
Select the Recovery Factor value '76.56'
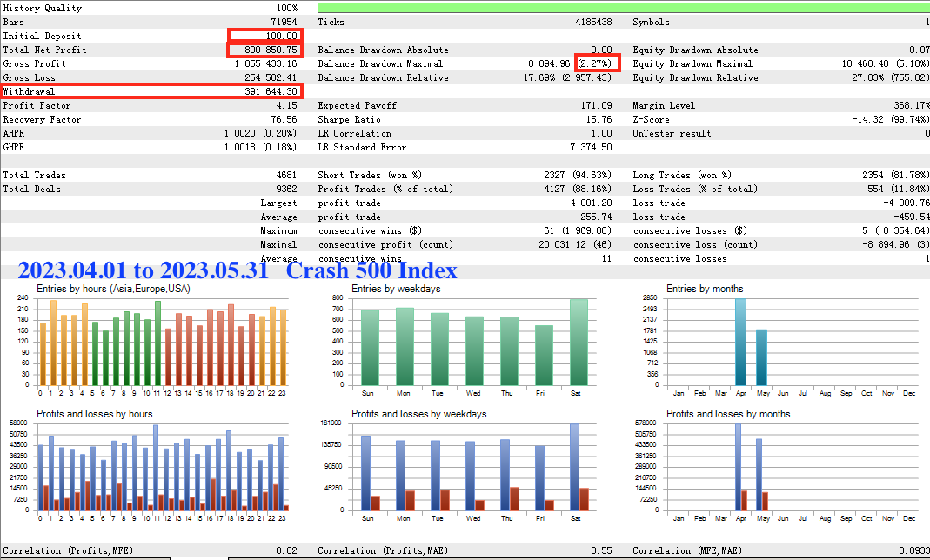[284, 119]
